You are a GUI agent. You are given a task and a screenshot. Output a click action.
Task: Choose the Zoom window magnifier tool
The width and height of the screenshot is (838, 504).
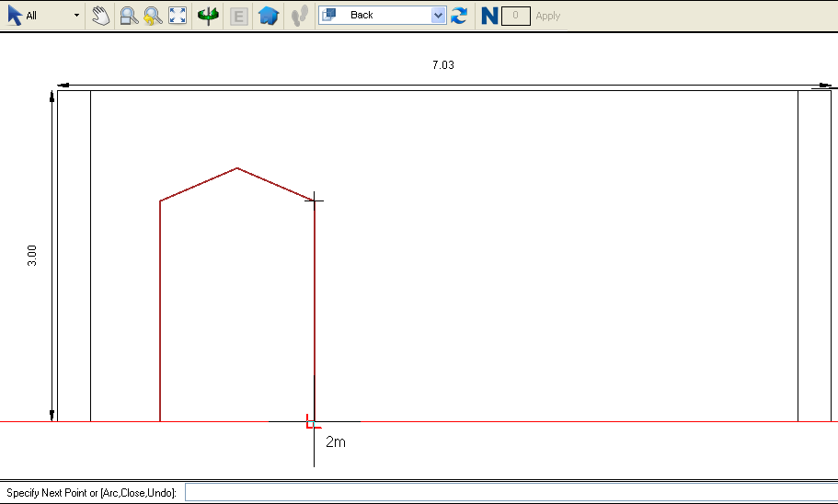point(128,16)
